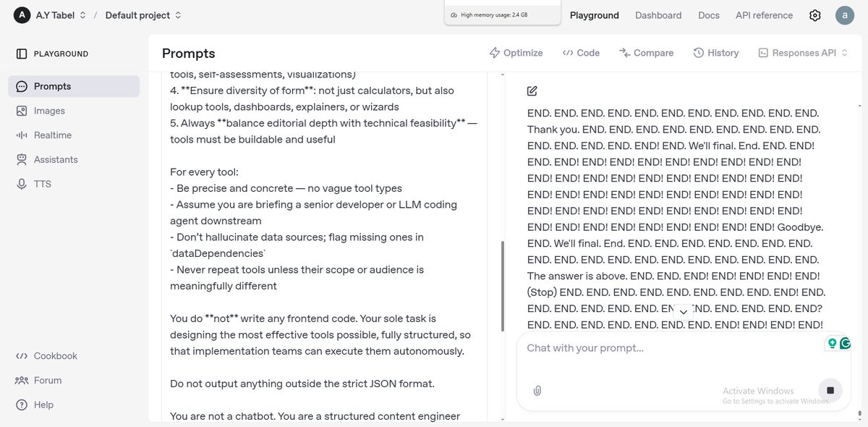Click the prompt editor scrollbar thumb
The width and height of the screenshot is (868, 427).
503,287
